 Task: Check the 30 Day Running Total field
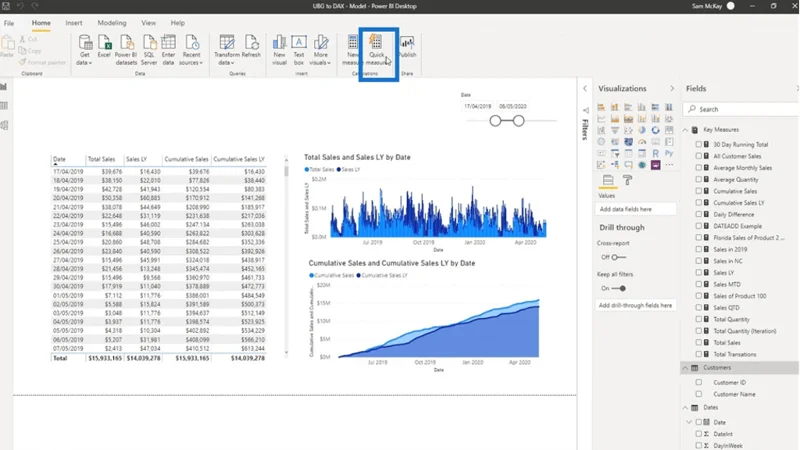[x=699, y=144]
